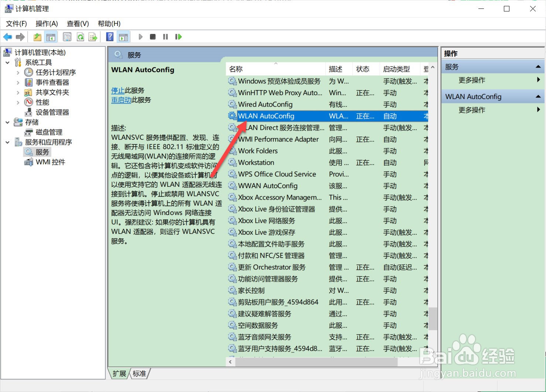The image size is (546, 392).
Task: Open the 操作(A) menu
Action: point(47,24)
